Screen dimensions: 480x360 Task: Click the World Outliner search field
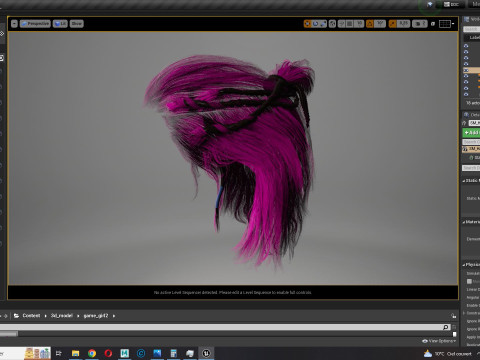pos(472,29)
